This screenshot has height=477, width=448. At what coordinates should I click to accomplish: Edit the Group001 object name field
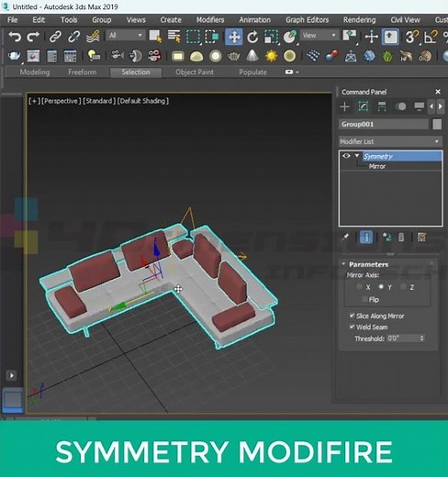[384, 124]
